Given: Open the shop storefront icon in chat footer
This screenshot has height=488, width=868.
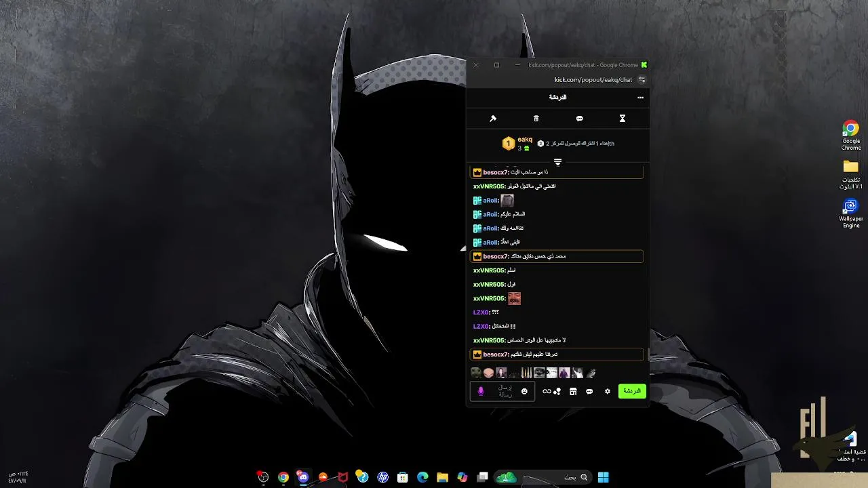Looking at the screenshot, I should point(573,391).
